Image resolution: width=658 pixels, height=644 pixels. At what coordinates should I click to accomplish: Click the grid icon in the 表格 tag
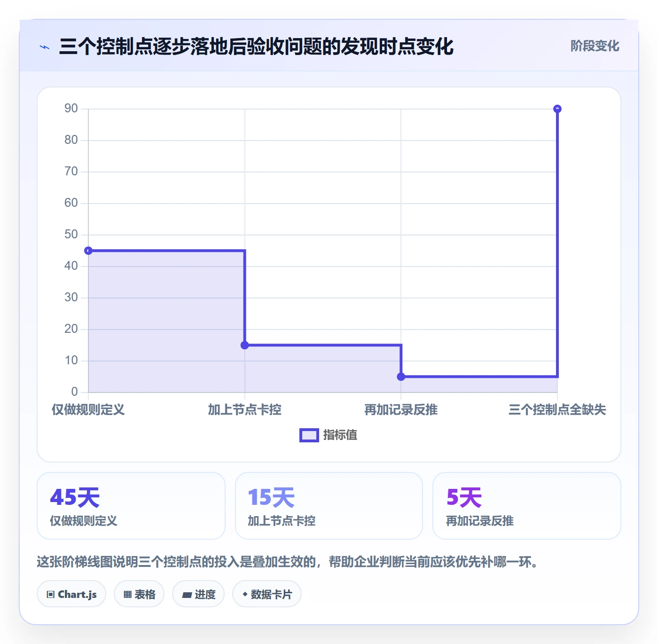(127, 595)
